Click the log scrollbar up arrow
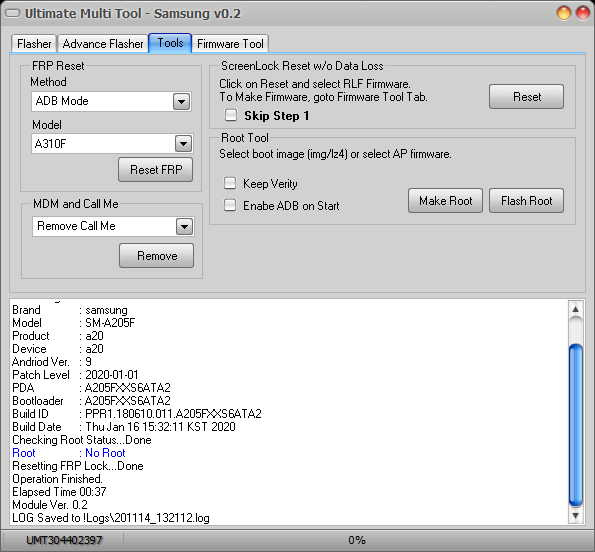Image resolution: width=595 pixels, height=552 pixels. click(x=576, y=309)
